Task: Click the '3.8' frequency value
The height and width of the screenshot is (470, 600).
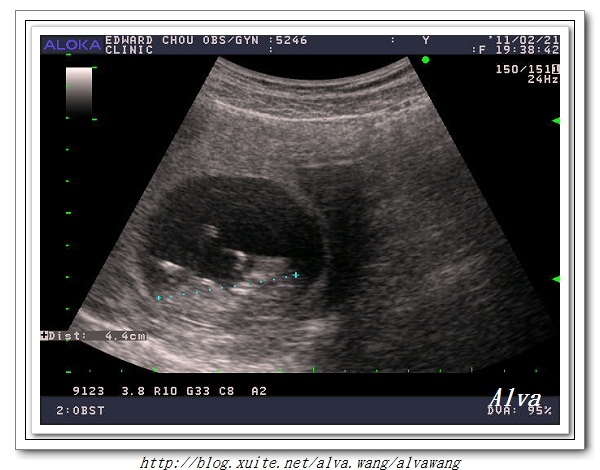Action: click(133, 391)
